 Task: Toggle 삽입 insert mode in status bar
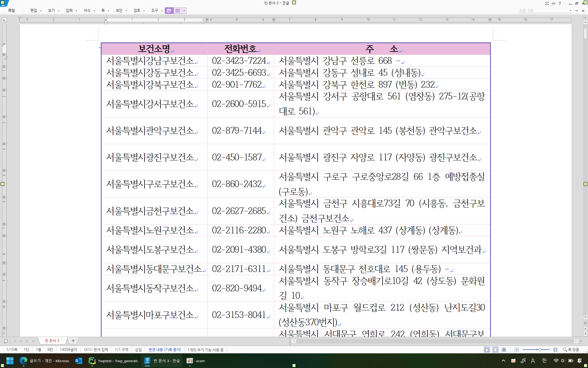pos(138,350)
